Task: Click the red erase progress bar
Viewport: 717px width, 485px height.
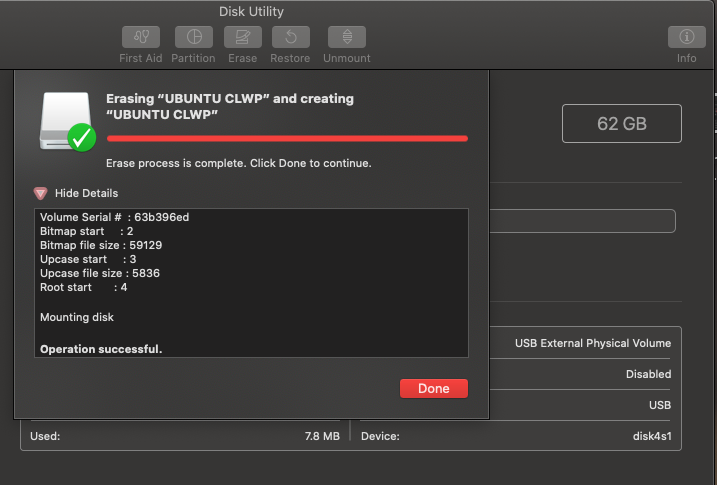Action: (287, 139)
